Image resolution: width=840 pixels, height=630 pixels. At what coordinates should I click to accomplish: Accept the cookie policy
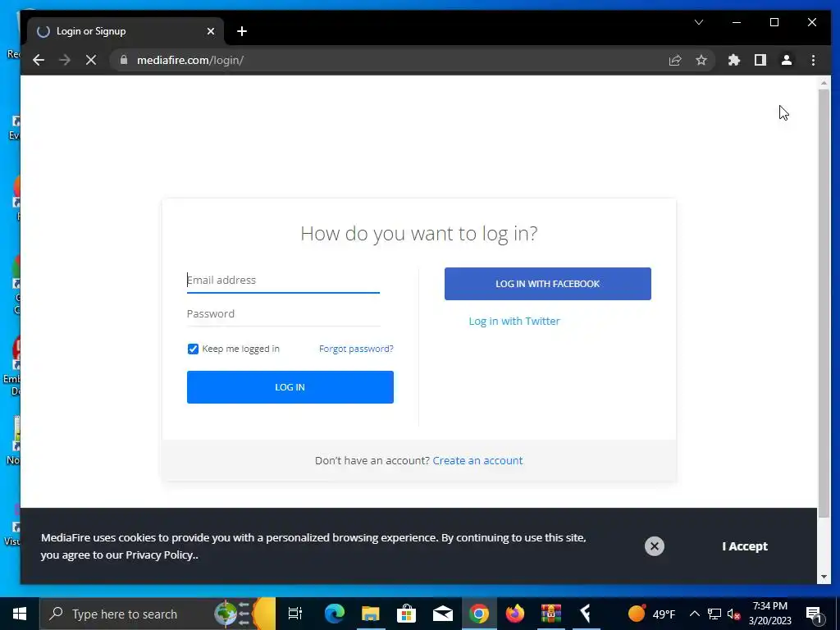pos(745,546)
